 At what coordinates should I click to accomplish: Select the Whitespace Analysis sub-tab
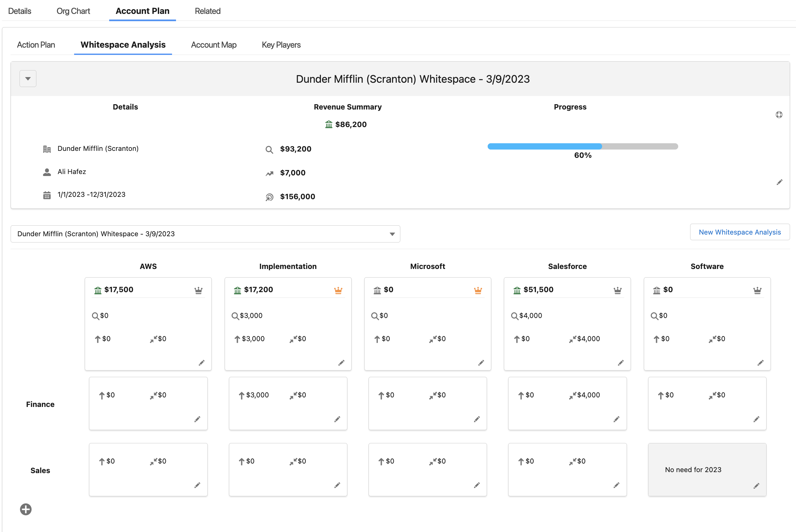click(x=123, y=45)
